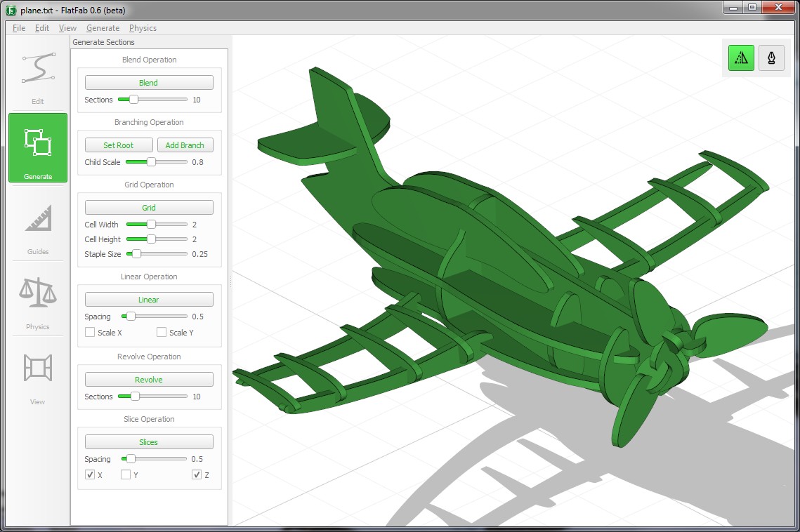Open the Generate menu
Screen dimensions: 800x532
tap(103, 28)
